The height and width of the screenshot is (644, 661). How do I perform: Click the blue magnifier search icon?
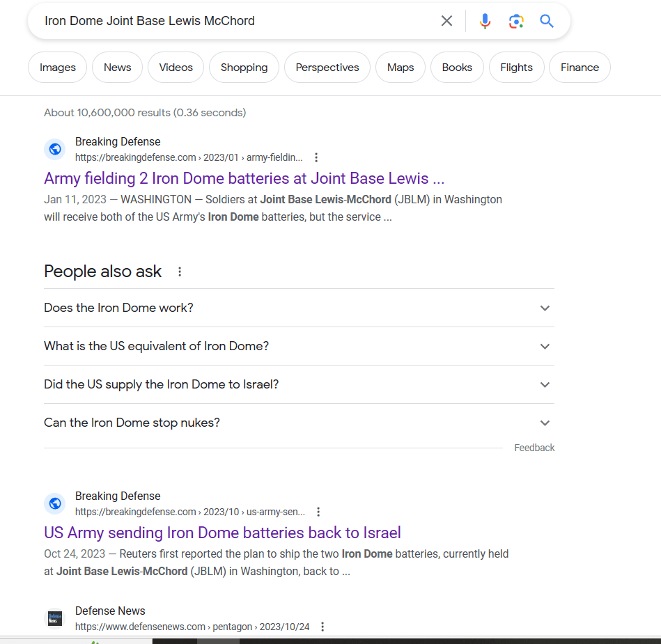(547, 21)
